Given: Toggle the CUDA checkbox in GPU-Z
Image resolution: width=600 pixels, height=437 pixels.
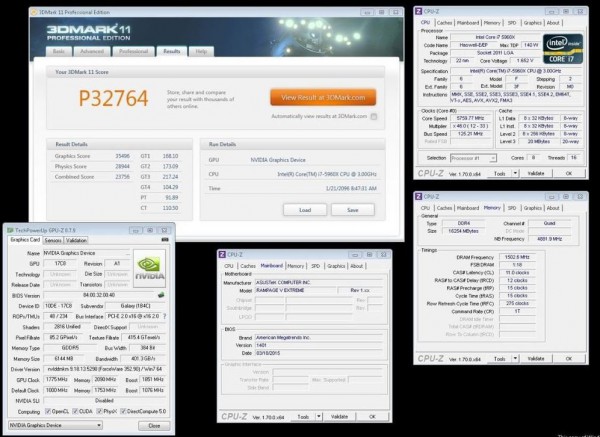Looking at the screenshot, I should tap(75, 411).
